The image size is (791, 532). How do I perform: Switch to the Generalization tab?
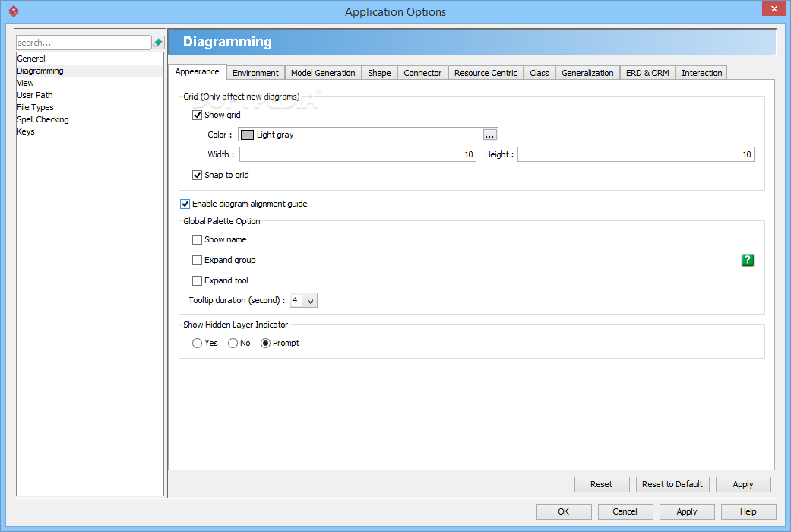587,73
